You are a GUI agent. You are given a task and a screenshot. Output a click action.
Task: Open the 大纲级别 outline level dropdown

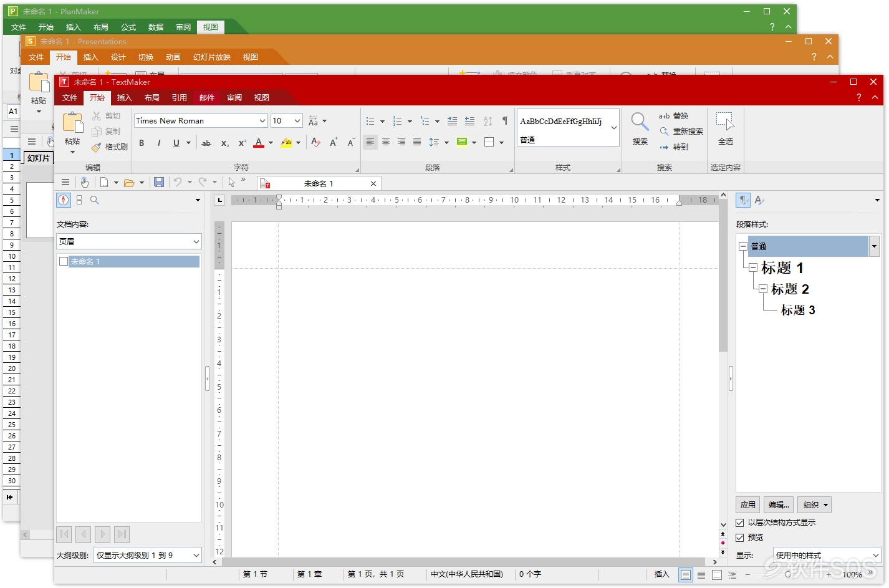[x=148, y=555]
